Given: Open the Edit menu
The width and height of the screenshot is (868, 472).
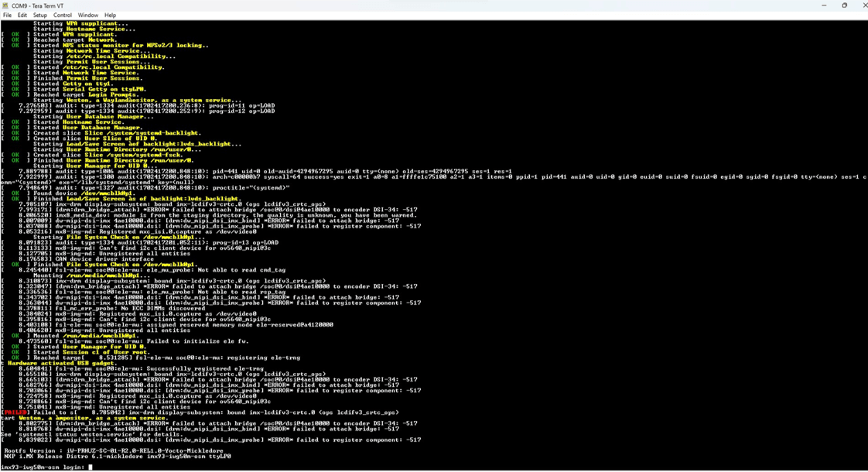Looking at the screenshot, I should 21,15.
